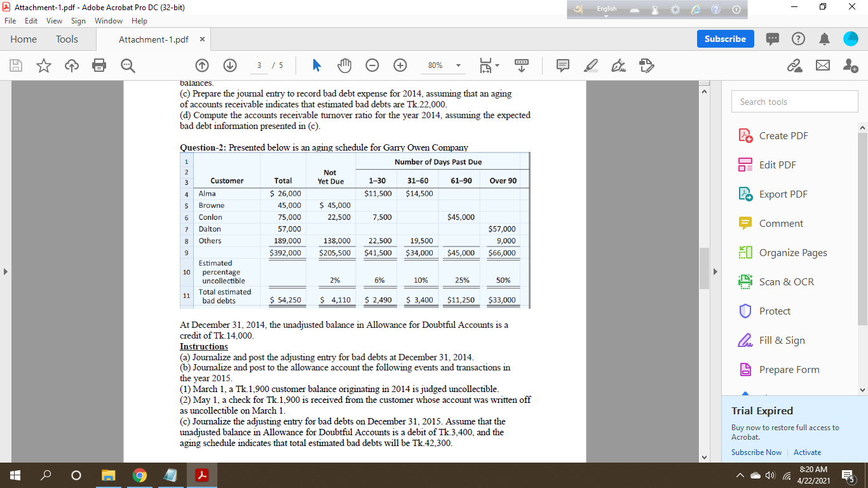Screen dimensions: 868x488
Task: Open the Comment tool
Action: pyautogui.click(x=771, y=224)
